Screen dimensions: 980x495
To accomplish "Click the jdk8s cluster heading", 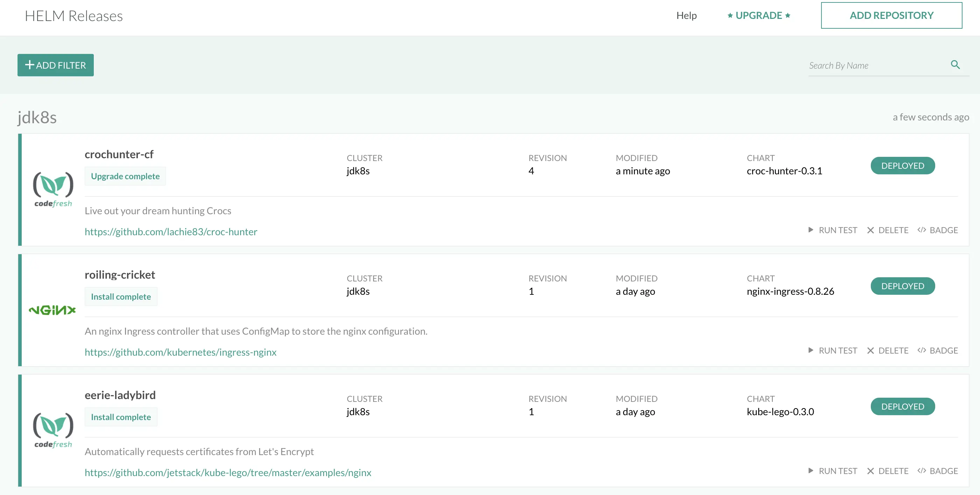I will (x=37, y=117).
